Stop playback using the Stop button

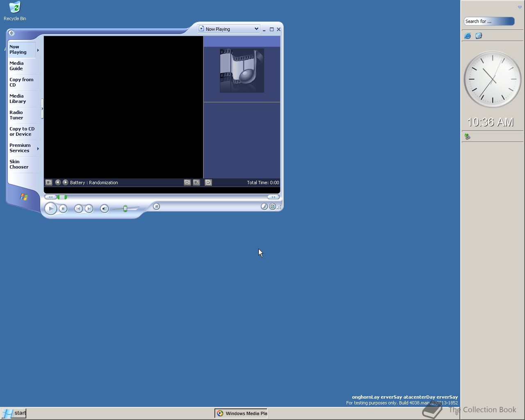tap(63, 209)
